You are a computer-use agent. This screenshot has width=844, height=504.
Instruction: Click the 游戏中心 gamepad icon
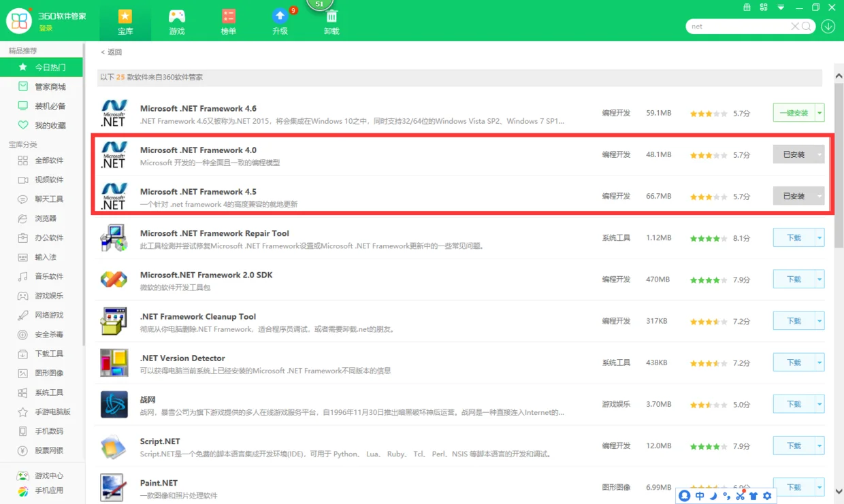point(23,475)
